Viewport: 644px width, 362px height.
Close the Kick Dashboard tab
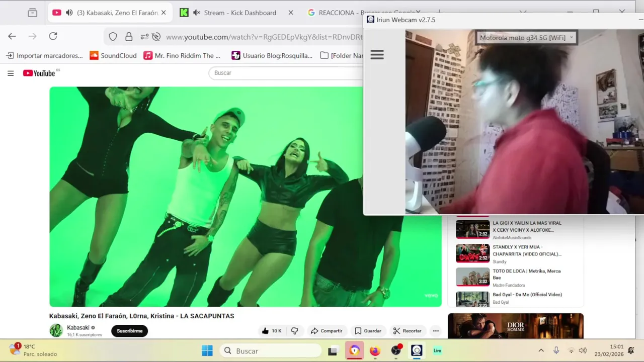[x=291, y=13]
